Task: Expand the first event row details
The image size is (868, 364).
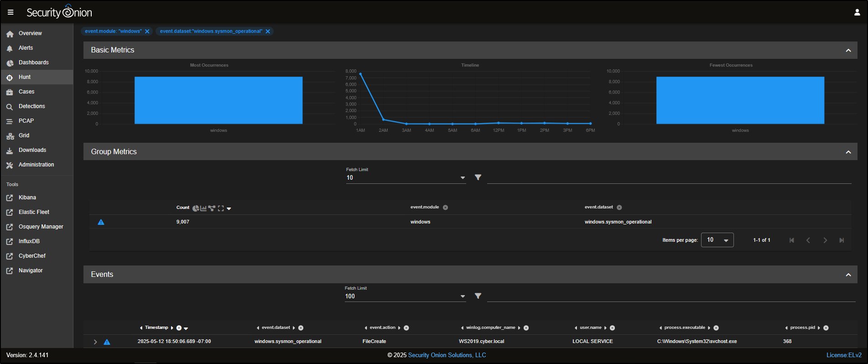Action: pos(95,342)
